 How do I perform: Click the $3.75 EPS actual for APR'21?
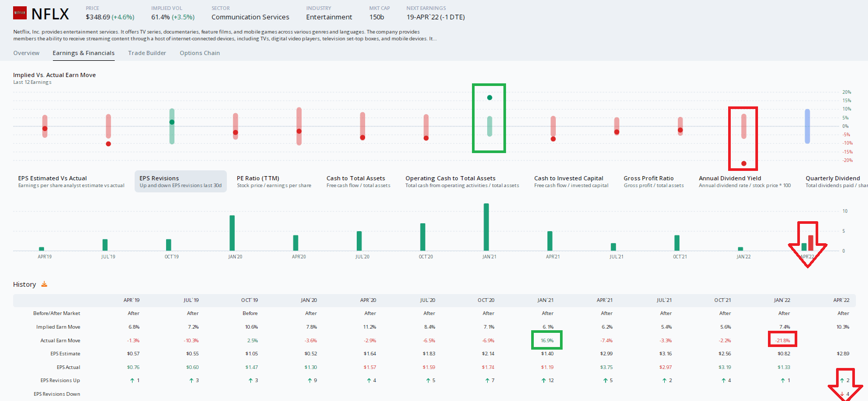(606, 367)
